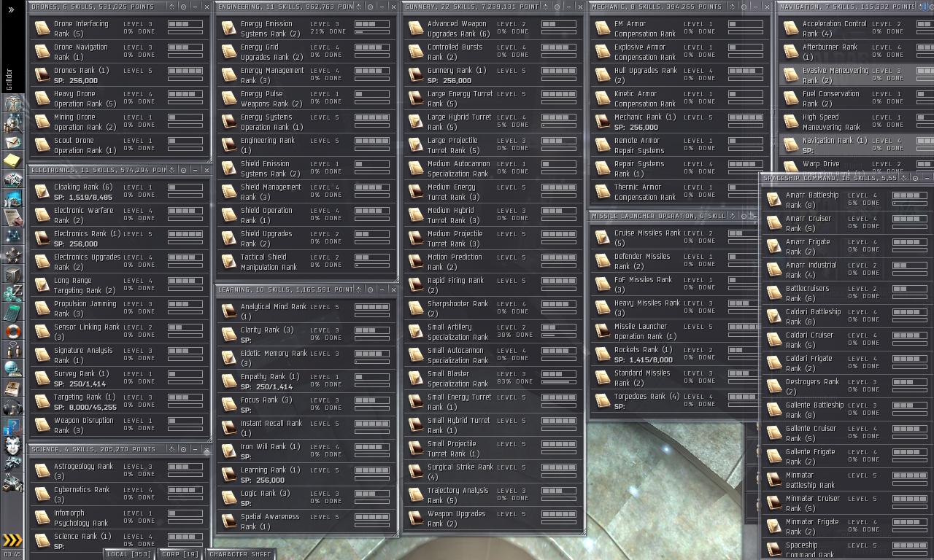Select the Eidetic Memory skill row
This screenshot has height=560, width=934.
point(305,358)
